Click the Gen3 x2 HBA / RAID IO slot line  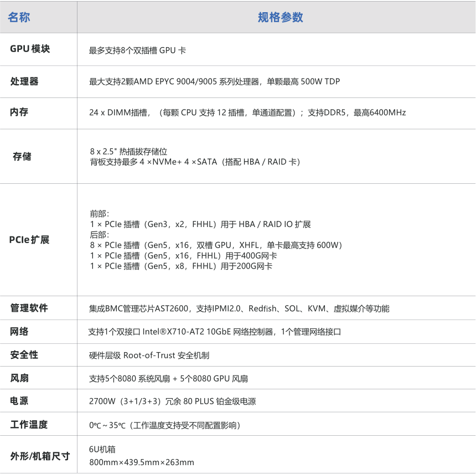200,224
